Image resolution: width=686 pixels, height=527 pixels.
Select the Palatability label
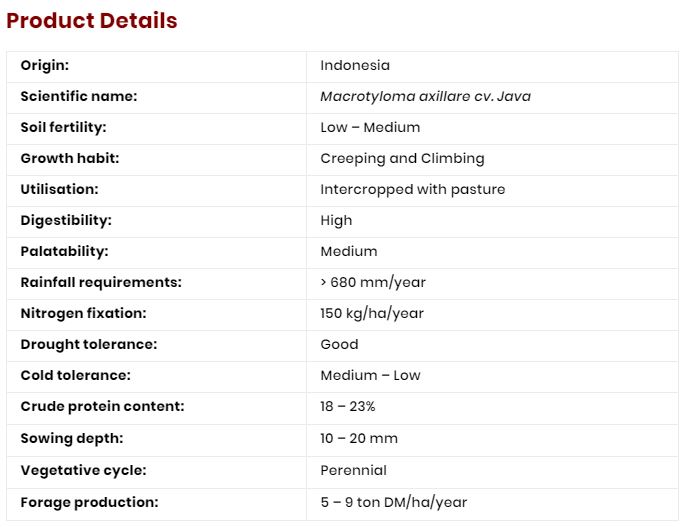click(x=64, y=251)
